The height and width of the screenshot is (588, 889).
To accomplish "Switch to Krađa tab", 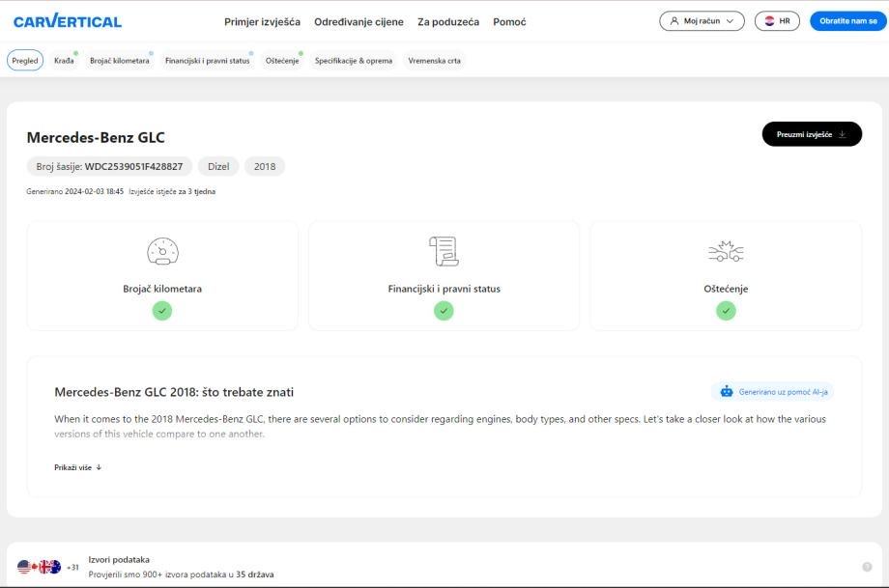I will 64,61.
